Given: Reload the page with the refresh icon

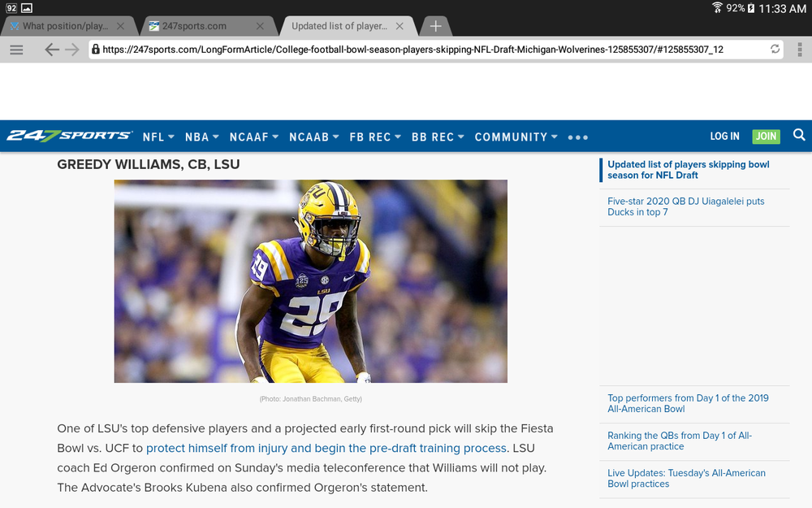Looking at the screenshot, I should 775,49.
